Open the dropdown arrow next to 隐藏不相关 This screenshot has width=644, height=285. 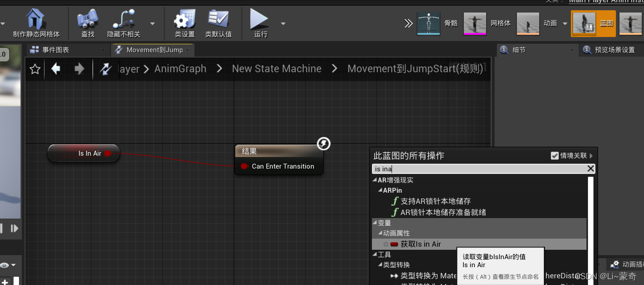click(153, 24)
